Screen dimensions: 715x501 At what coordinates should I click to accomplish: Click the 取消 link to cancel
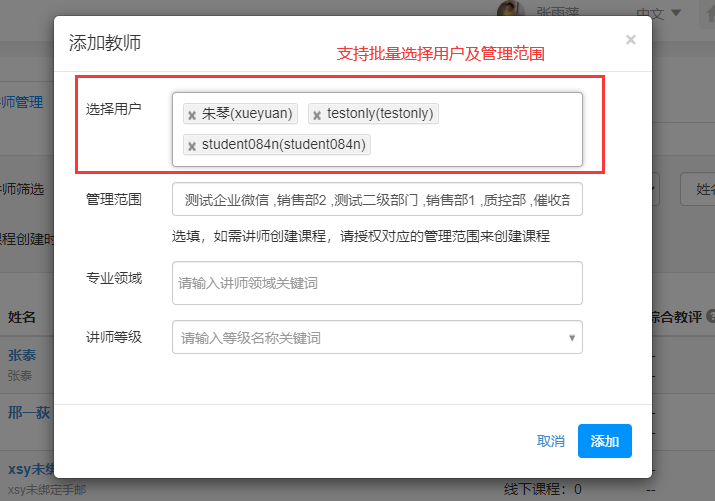(551, 441)
